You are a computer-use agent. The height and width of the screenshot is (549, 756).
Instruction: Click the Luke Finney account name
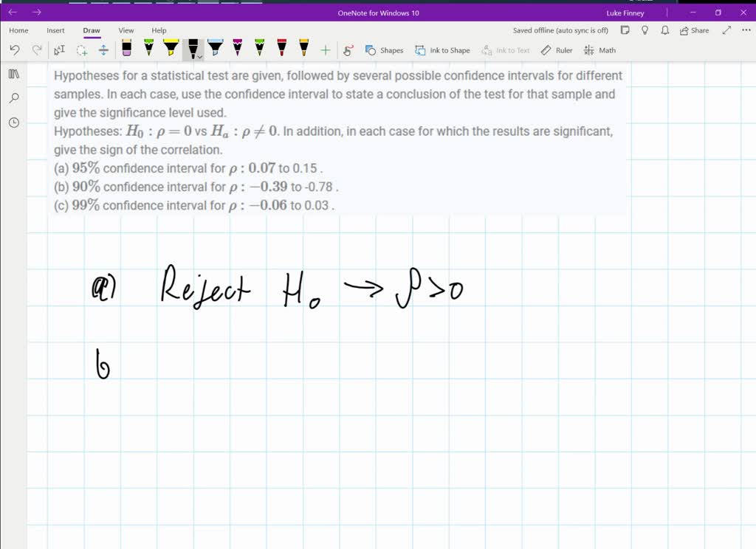(x=625, y=13)
